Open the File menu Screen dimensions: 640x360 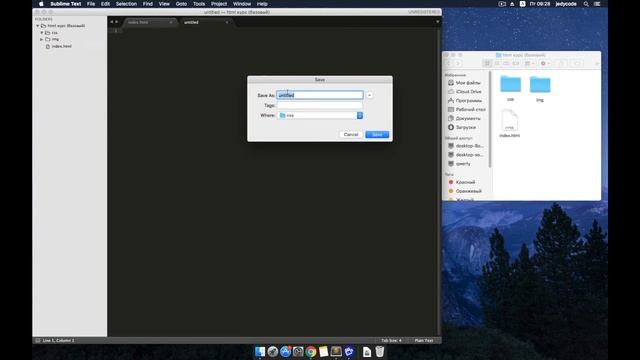[91, 4]
